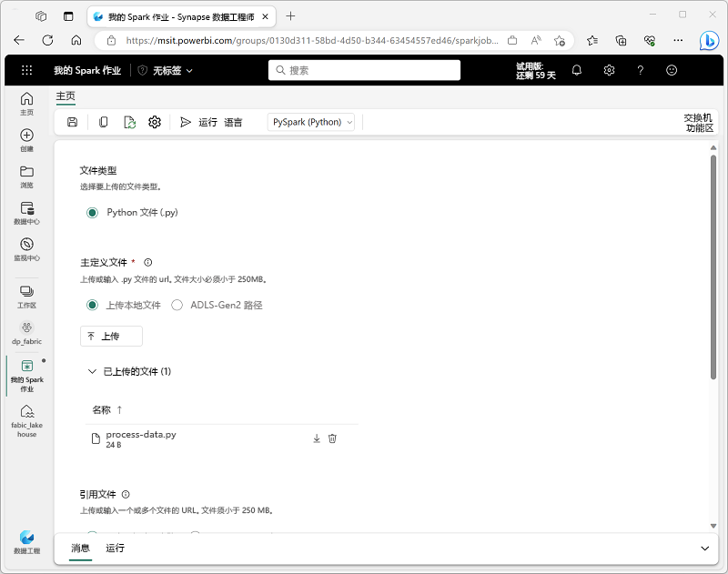Open the 监视中心 sidebar icon

click(x=26, y=247)
